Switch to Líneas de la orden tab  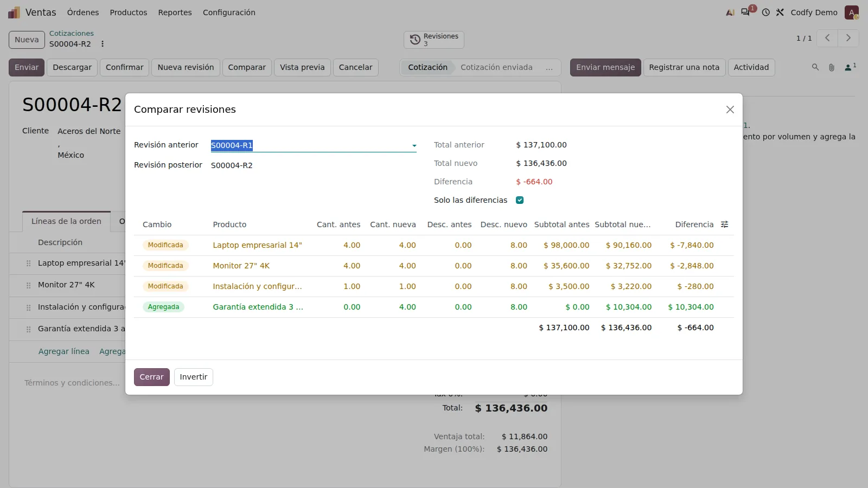(66, 221)
